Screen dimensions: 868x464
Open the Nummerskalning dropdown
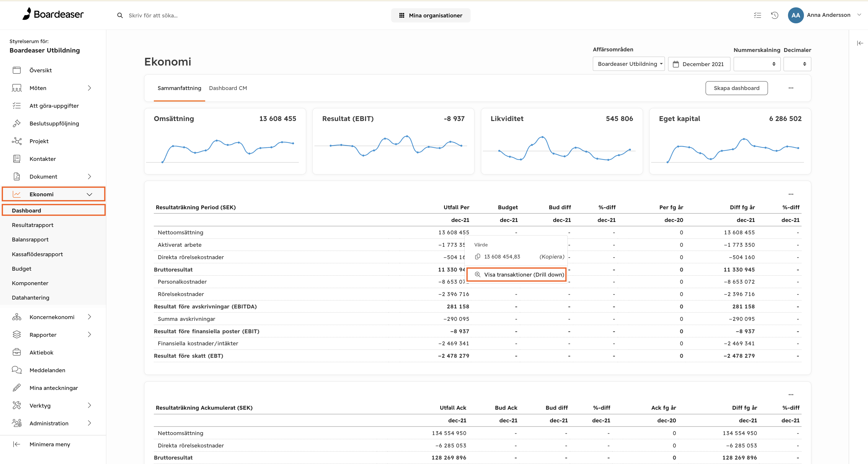757,64
